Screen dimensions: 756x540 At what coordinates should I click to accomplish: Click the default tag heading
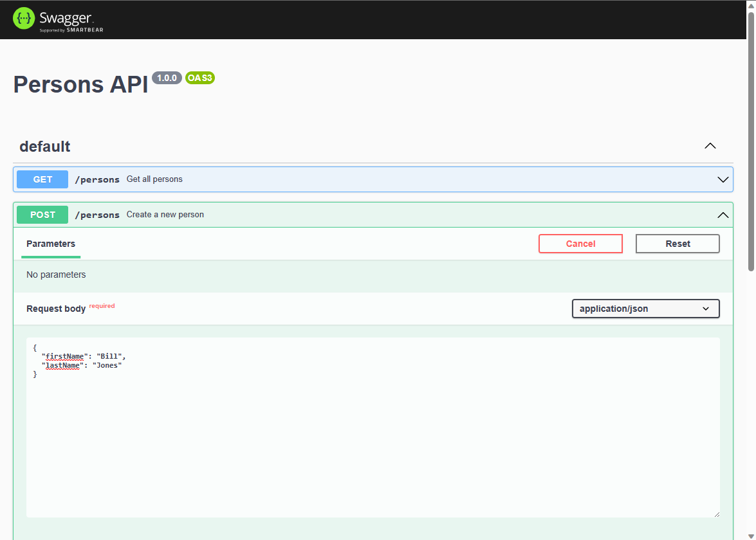click(45, 147)
